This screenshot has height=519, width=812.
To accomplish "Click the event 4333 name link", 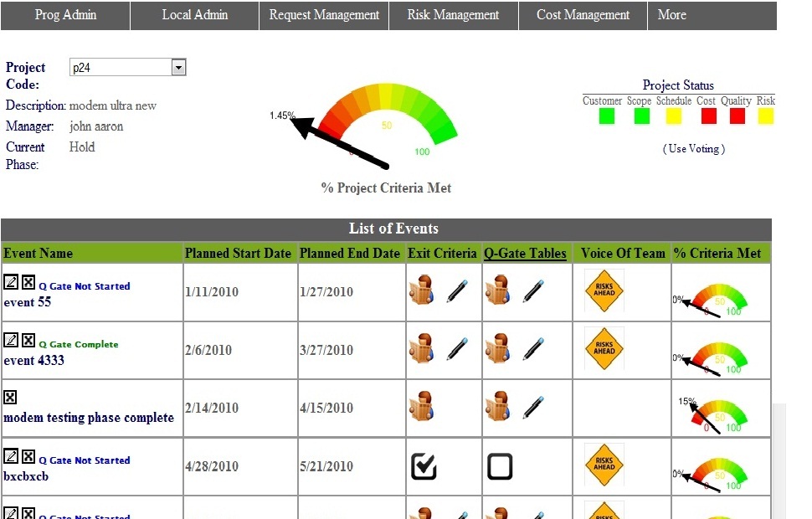I will pyautogui.click(x=34, y=360).
